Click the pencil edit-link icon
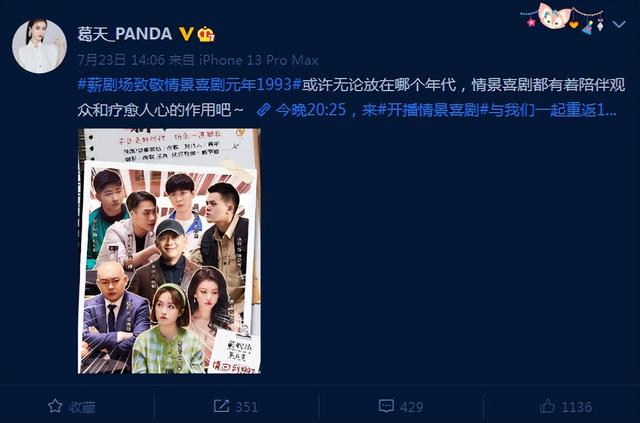The width and height of the screenshot is (640, 423). tap(264, 109)
